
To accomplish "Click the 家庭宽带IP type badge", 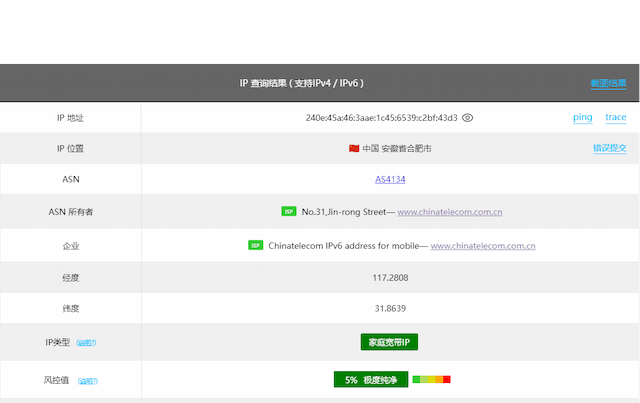I will [389, 342].
